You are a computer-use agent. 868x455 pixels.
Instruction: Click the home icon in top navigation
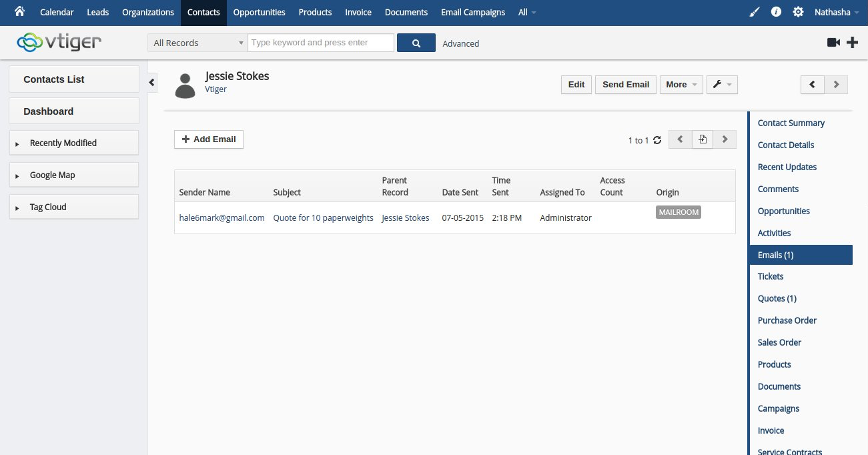(x=20, y=11)
